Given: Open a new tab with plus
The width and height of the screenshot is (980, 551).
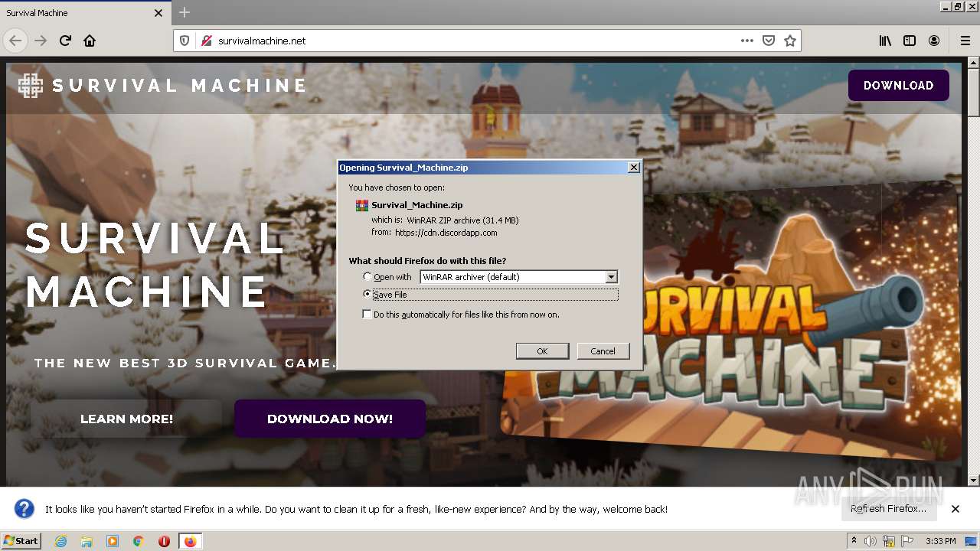Looking at the screenshot, I should tap(184, 12).
